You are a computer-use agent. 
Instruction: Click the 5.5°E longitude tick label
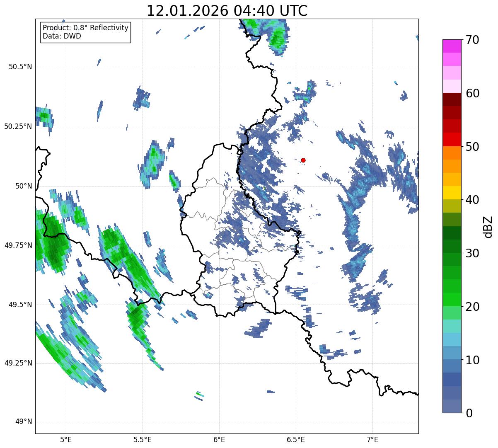(x=143, y=439)
